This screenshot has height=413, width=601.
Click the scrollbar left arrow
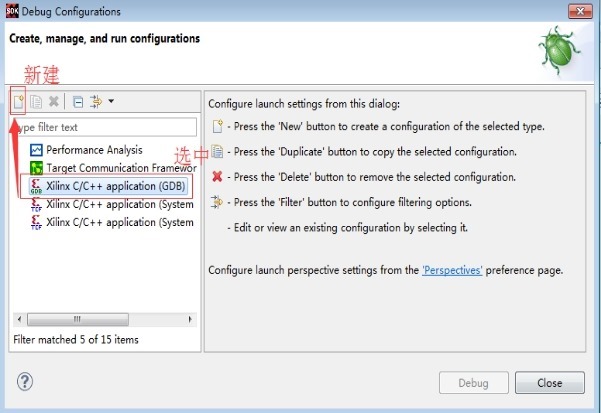19,319
